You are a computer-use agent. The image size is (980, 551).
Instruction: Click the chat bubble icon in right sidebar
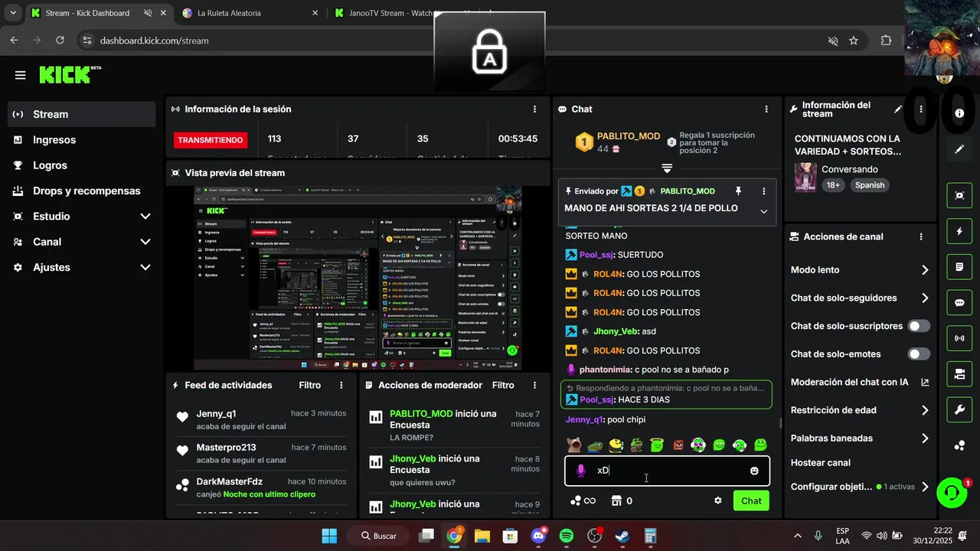[x=959, y=302]
